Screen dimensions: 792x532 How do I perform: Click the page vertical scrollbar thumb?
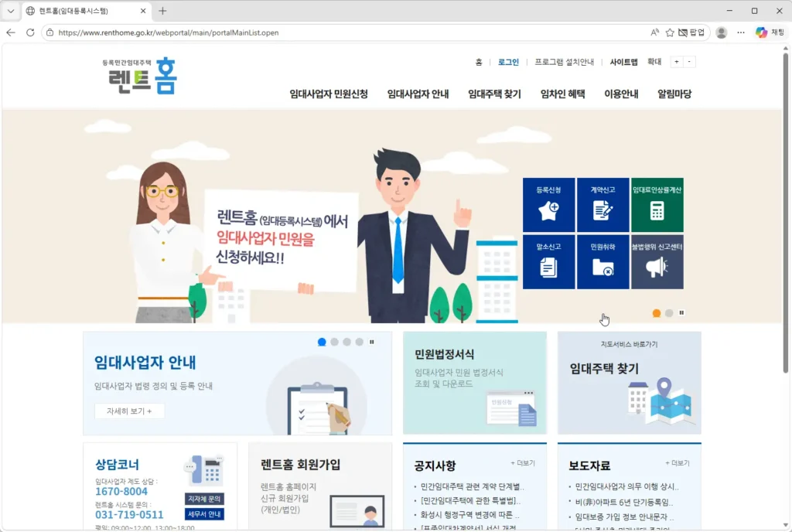tap(786, 212)
